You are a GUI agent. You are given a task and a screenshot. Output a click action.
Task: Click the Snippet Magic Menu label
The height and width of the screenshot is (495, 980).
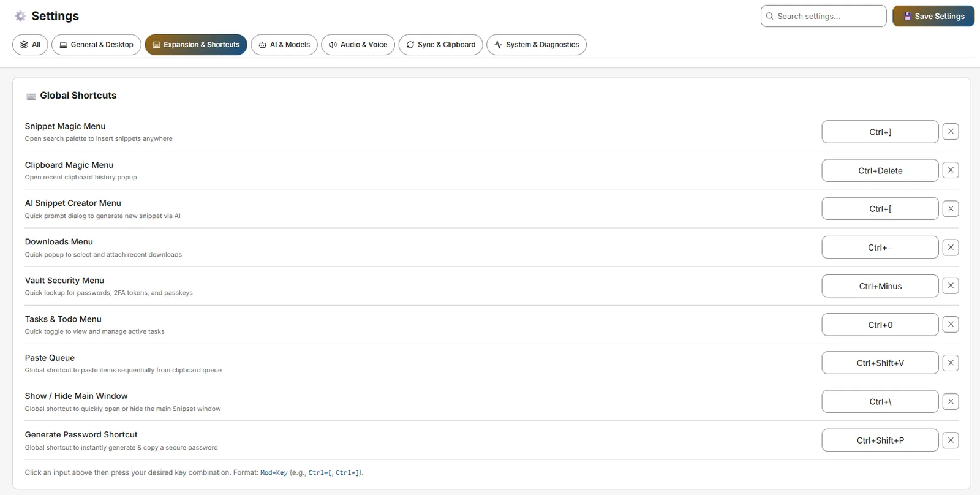pos(65,126)
